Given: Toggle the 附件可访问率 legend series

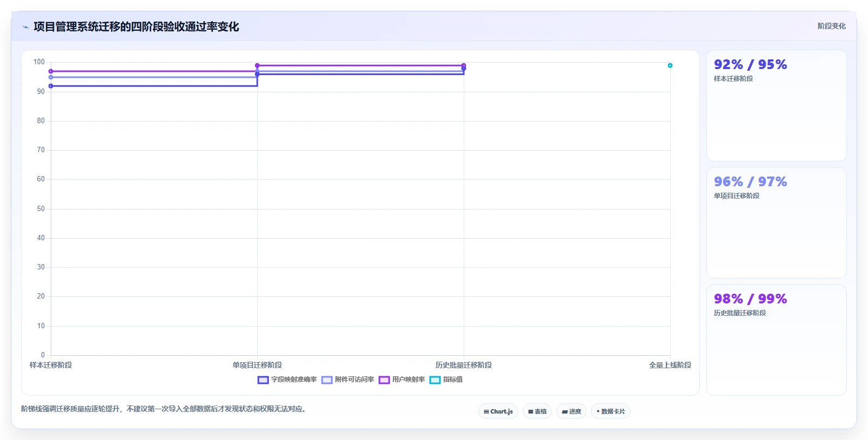Looking at the screenshot, I should pyautogui.click(x=348, y=380).
